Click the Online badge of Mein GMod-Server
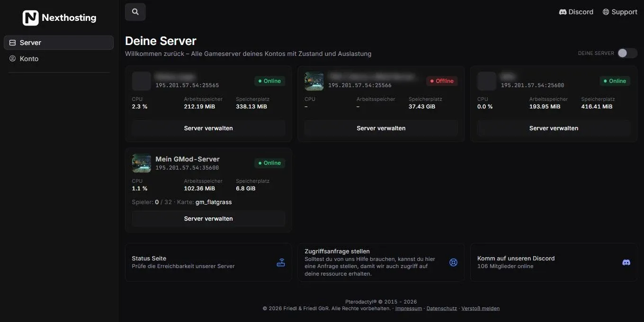 [269, 163]
